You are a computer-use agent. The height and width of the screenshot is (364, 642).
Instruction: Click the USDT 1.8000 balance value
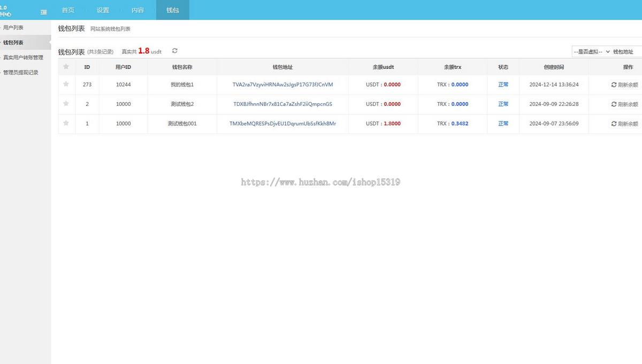(392, 123)
